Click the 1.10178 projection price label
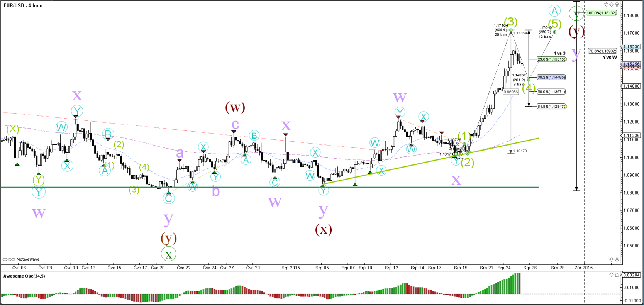This screenshot has height=305, width=644. [x=520, y=151]
